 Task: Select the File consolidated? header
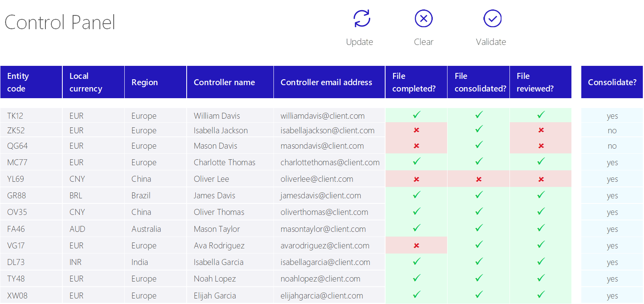pos(479,82)
